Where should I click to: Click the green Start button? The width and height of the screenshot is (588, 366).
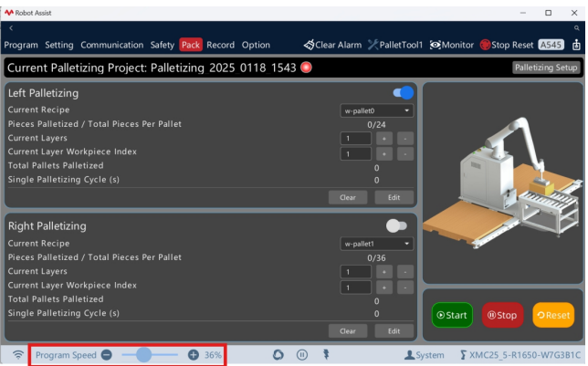pyautogui.click(x=452, y=315)
